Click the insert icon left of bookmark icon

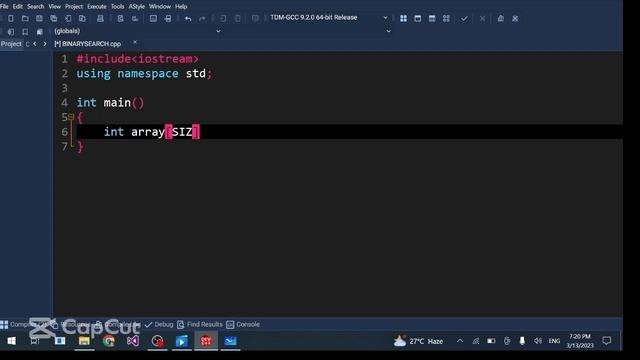11,31
